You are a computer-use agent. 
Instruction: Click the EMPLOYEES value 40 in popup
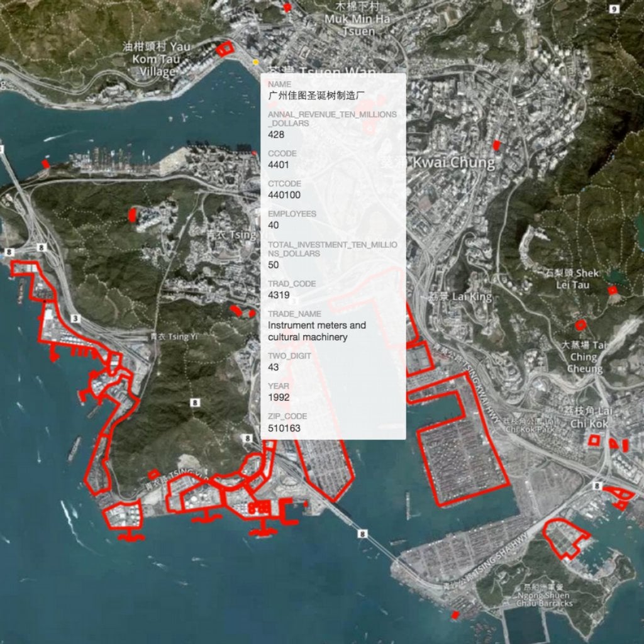[x=274, y=225]
